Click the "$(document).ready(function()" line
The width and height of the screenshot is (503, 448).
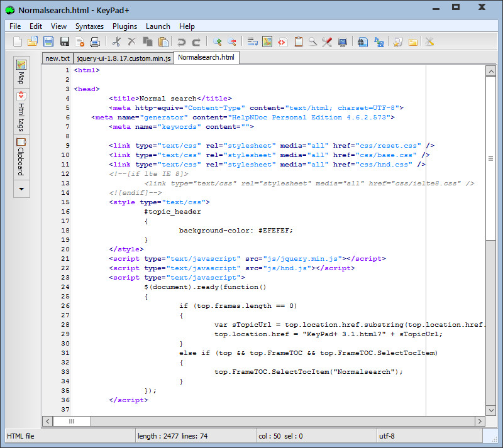pyautogui.click(x=205, y=287)
